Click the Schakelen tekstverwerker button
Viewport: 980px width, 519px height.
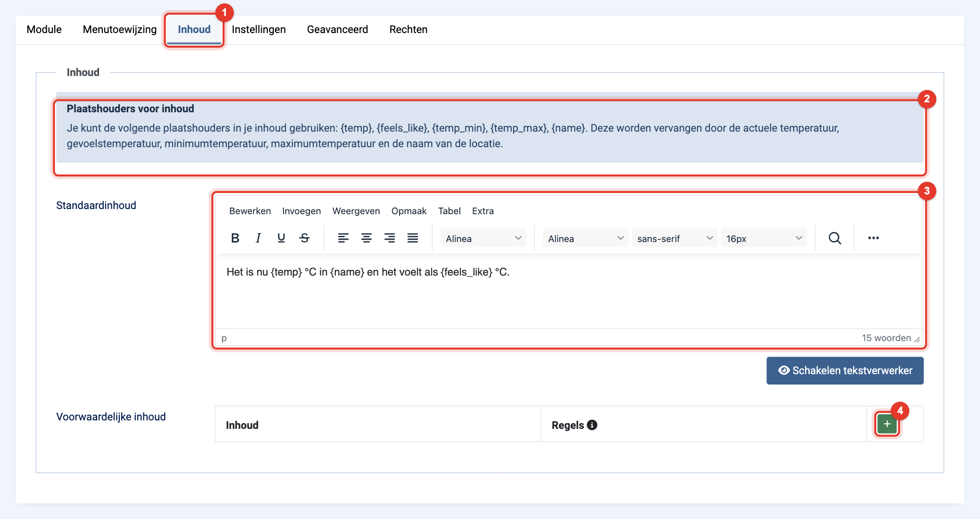coord(845,370)
